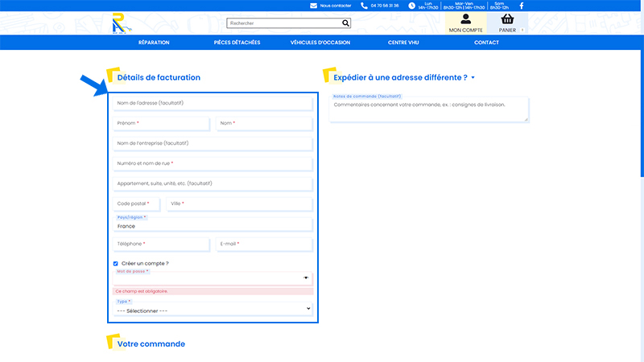Focus the Prénom field

pyautogui.click(x=161, y=124)
